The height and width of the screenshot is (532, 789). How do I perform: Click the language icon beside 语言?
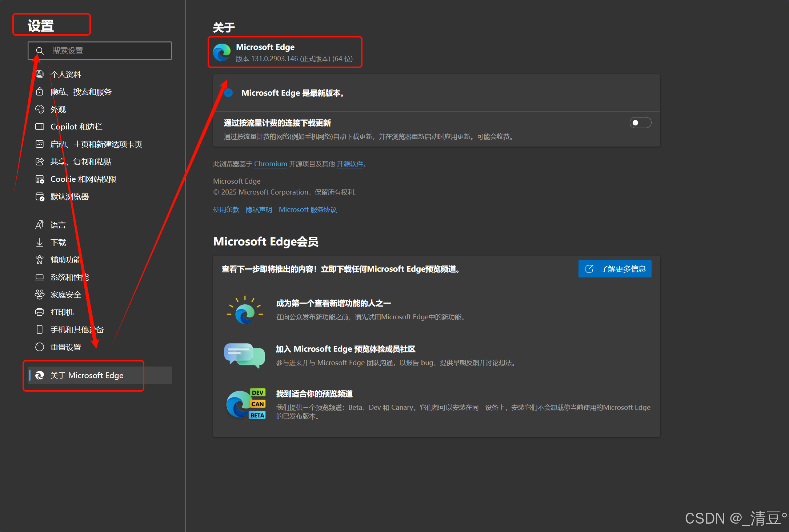[40, 225]
